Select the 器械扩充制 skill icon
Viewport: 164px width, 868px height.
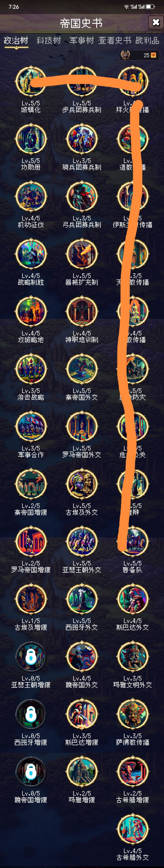pos(82,254)
